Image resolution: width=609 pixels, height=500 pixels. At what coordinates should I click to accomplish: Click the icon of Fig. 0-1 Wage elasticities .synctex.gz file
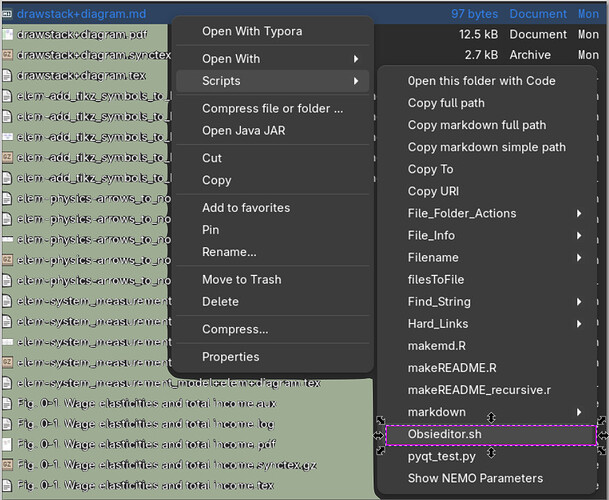8,464
